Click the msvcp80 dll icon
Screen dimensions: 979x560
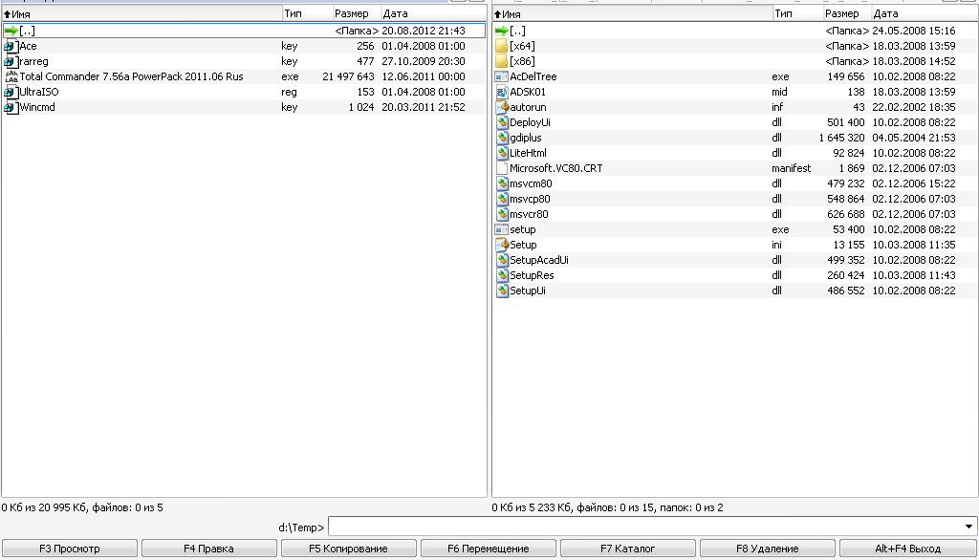point(501,199)
